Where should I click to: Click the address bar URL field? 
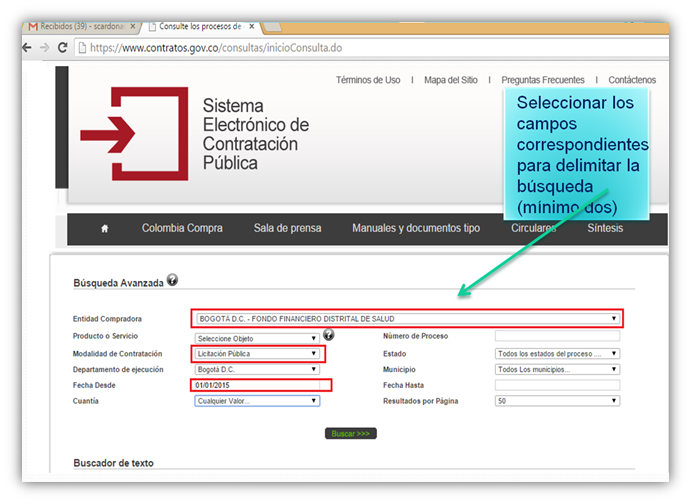pos(370,48)
